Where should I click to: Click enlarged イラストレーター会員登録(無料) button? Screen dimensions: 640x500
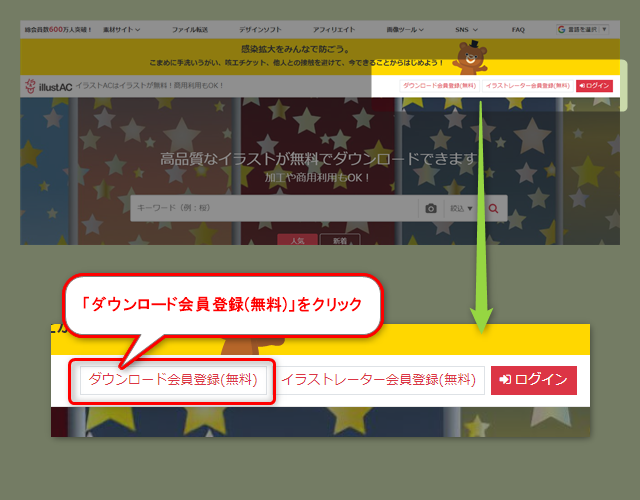(379, 380)
